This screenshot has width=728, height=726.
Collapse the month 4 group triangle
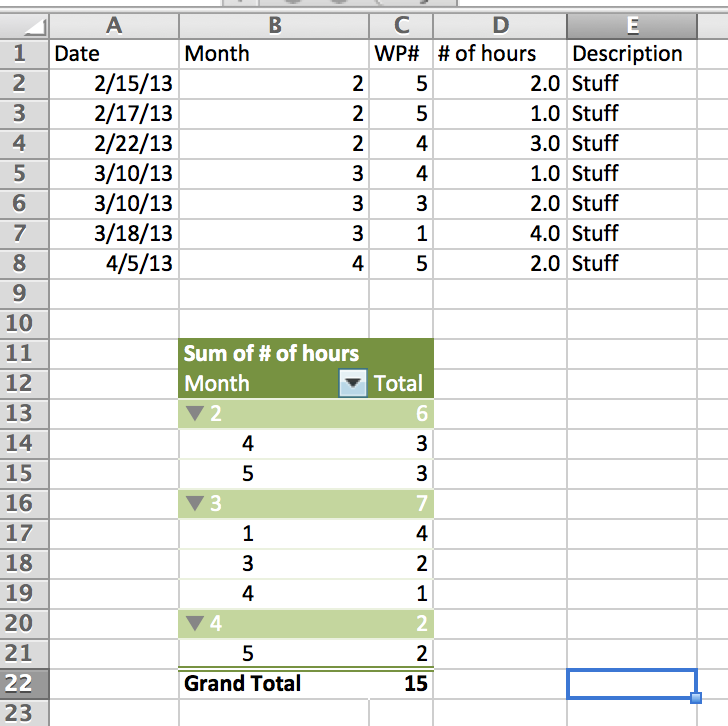[x=195, y=623]
